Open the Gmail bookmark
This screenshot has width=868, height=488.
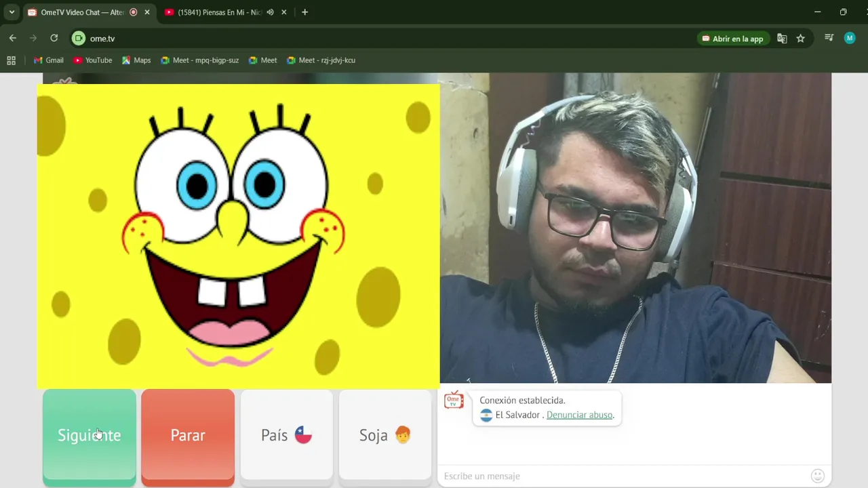point(49,60)
